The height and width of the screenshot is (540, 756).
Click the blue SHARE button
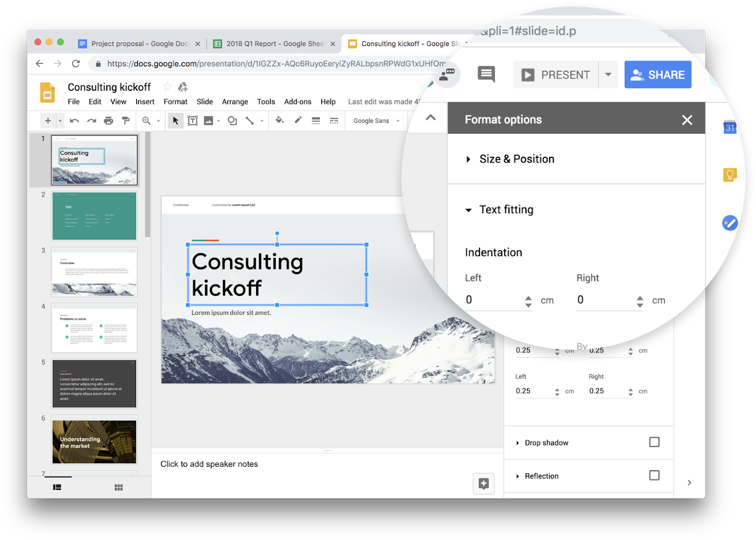658,74
